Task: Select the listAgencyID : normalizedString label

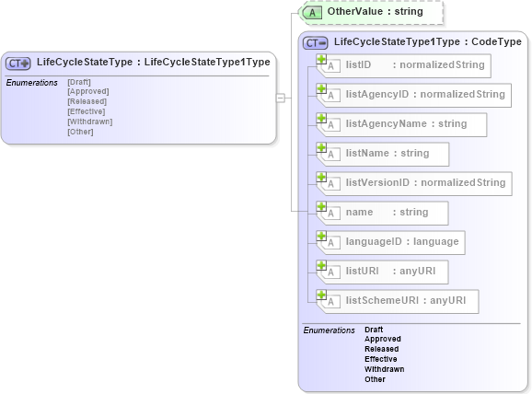Action: (x=425, y=94)
